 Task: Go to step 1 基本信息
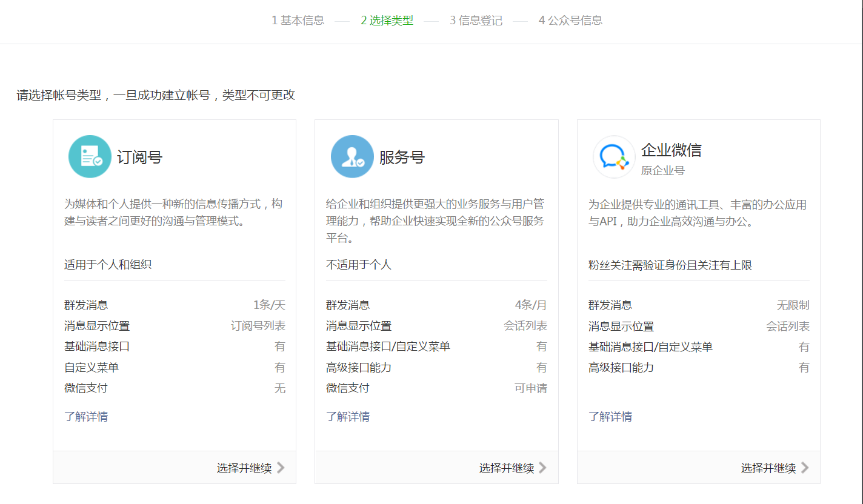298,21
